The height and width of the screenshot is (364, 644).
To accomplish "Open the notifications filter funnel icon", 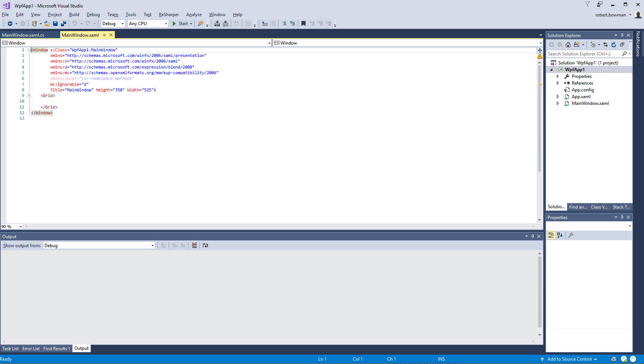I will point(588,4).
